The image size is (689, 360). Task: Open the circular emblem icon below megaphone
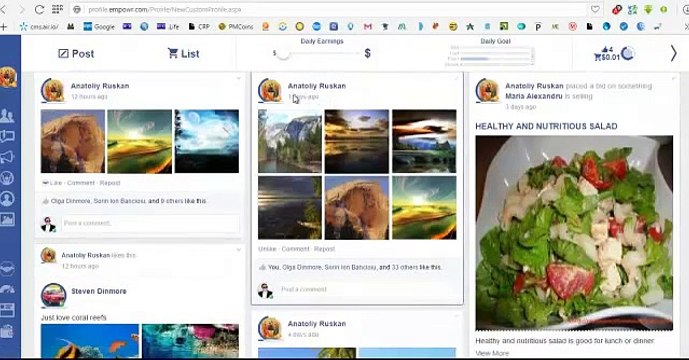click(7, 178)
